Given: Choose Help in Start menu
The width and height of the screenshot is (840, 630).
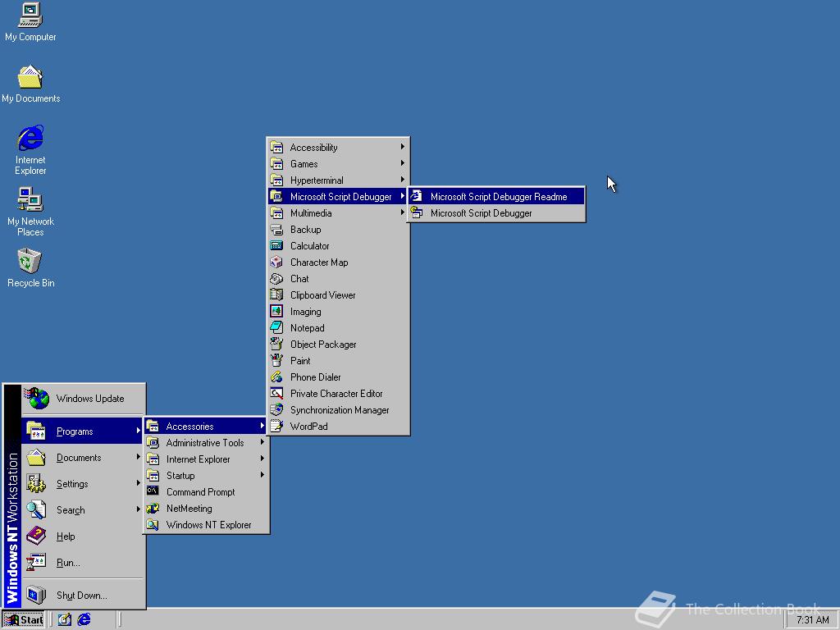Looking at the screenshot, I should click(x=84, y=536).
